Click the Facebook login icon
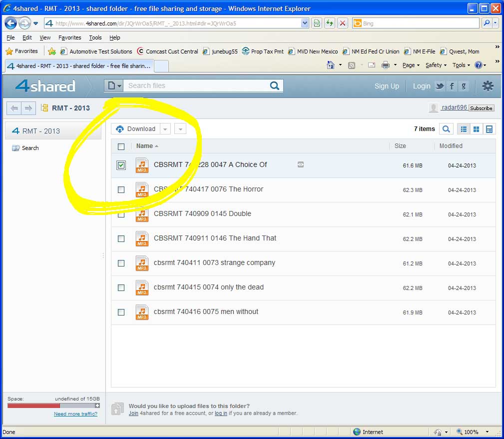The image size is (504, 439). pyautogui.click(x=452, y=86)
